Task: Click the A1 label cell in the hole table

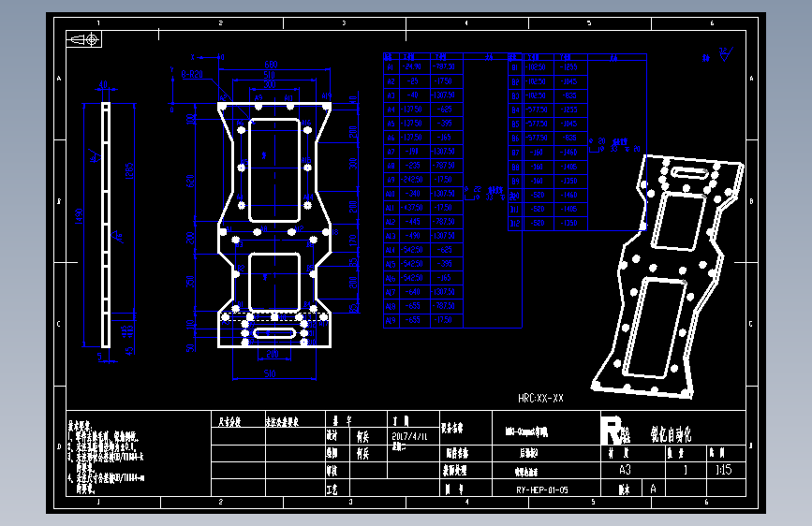Action: click(391, 66)
